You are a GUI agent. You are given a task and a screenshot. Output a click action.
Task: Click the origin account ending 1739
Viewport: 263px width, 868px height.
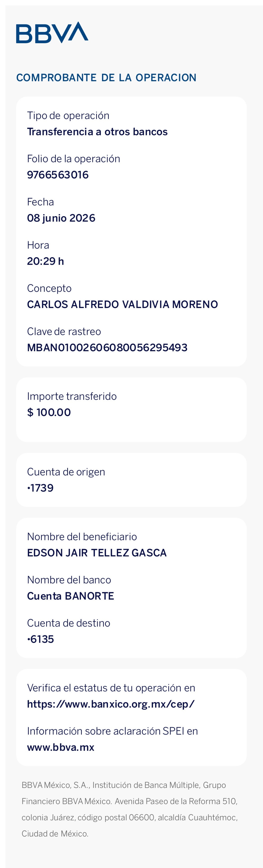(40, 488)
